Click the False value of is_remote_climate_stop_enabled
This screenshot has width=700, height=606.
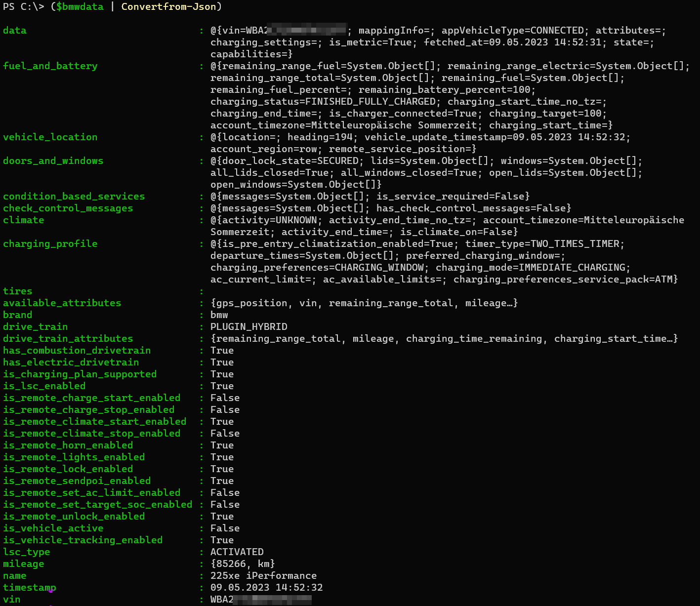pyautogui.click(x=225, y=433)
